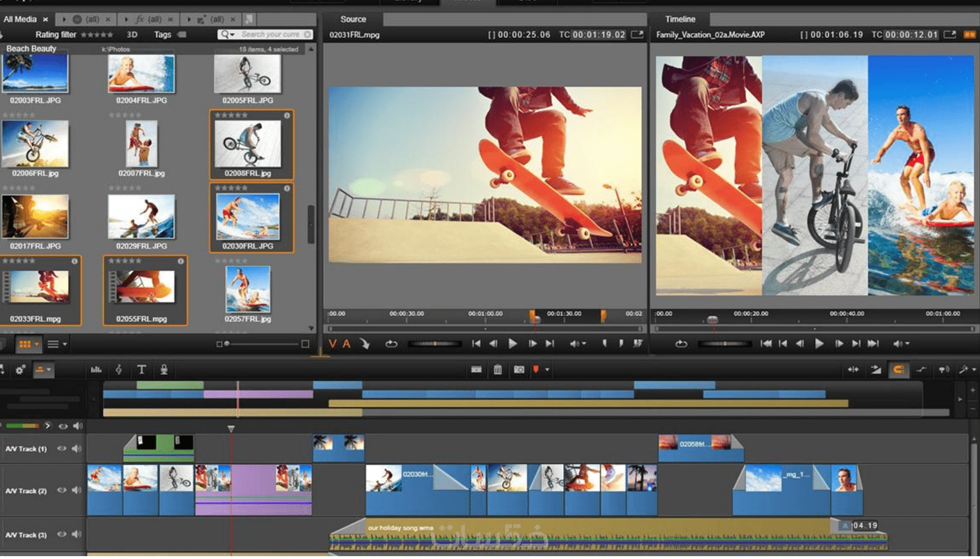
Task: Click the voice-over microphone icon
Action: (164, 370)
